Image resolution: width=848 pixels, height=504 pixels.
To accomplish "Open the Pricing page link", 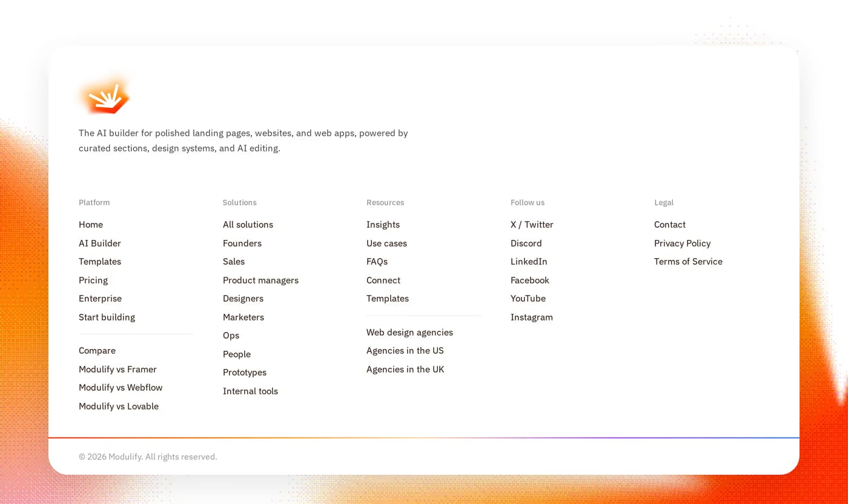I will tap(93, 280).
